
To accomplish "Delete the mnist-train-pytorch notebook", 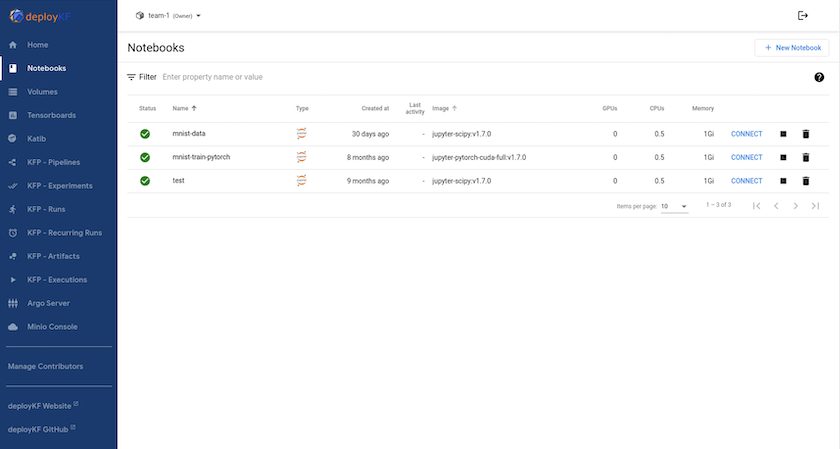I will pos(805,157).
